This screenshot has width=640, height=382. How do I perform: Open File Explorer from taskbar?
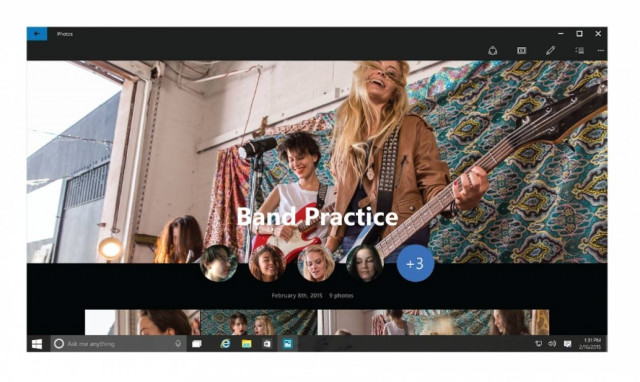[246, 344]
